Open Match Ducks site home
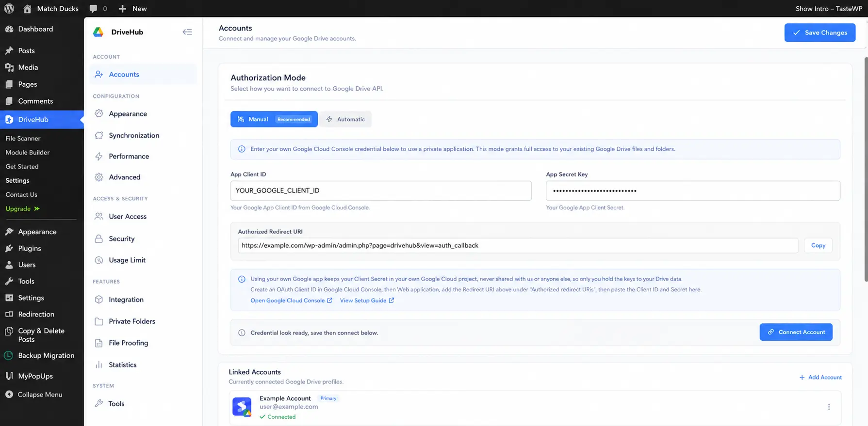The image size is (868, 426). pos(50,8)
